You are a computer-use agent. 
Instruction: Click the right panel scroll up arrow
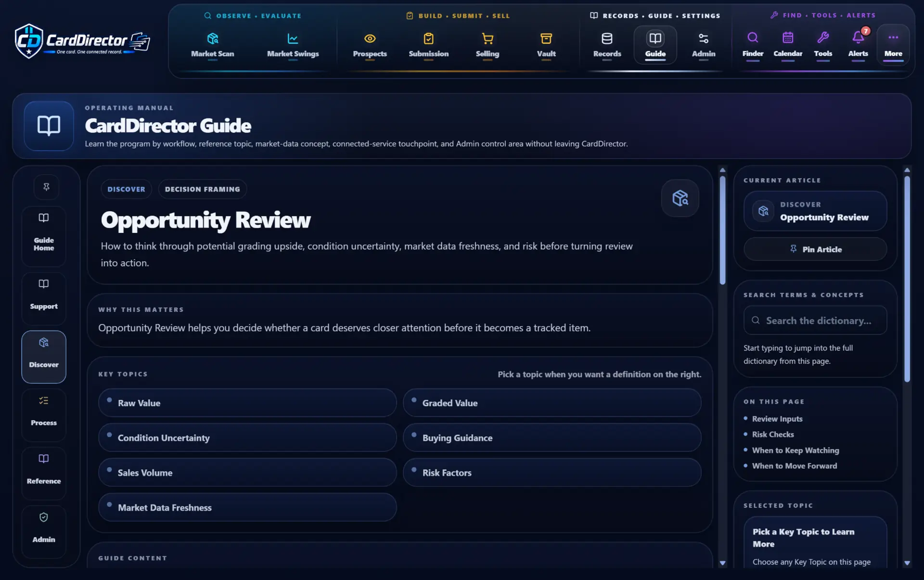(x=907, y=170)
